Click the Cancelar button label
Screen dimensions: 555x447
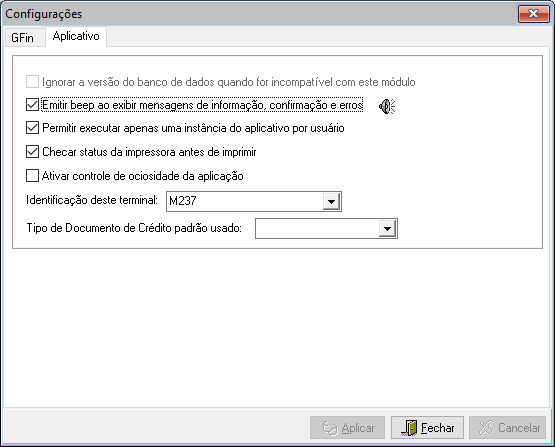(519, 428)
